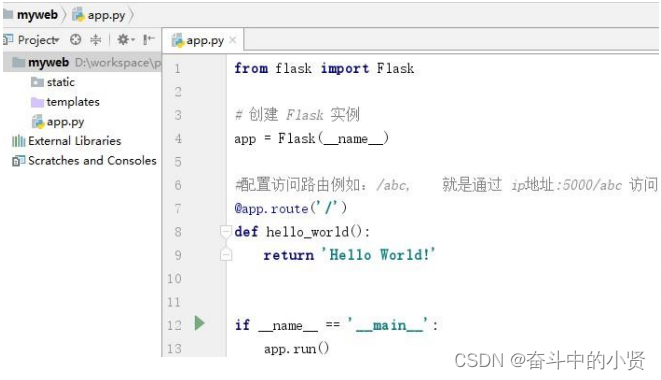Select the templates folder in tree
This screenshot has width=661, height=380.
pos(73,102)
